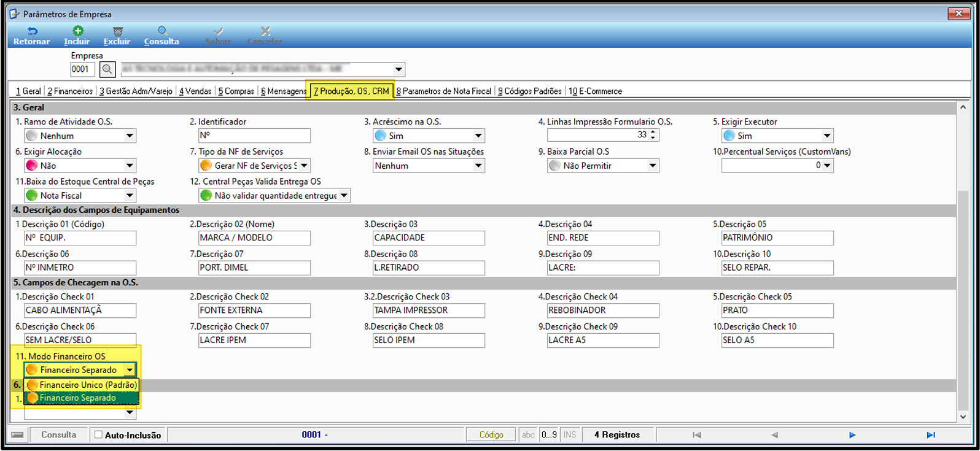Click the PATRIMÔNIO field
980x451 pixels.
[777, 238]
